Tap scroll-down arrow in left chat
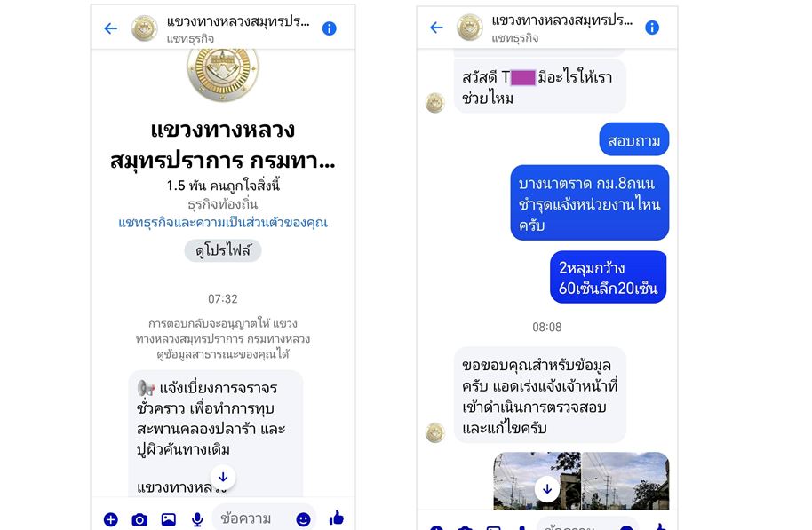 point(223,478)
